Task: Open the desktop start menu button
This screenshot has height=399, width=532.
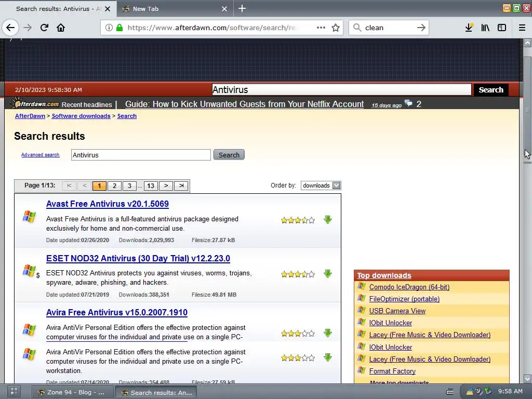Action: [x=14, y=392]
